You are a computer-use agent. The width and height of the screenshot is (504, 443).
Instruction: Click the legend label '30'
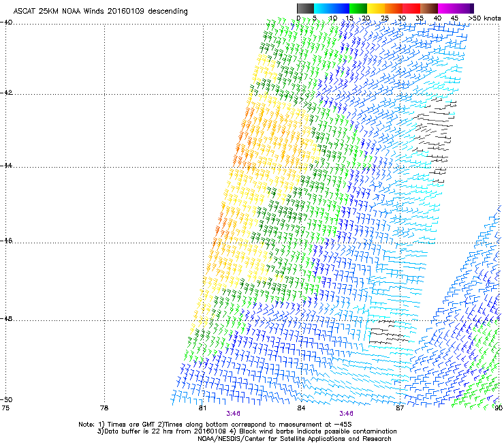402,18
